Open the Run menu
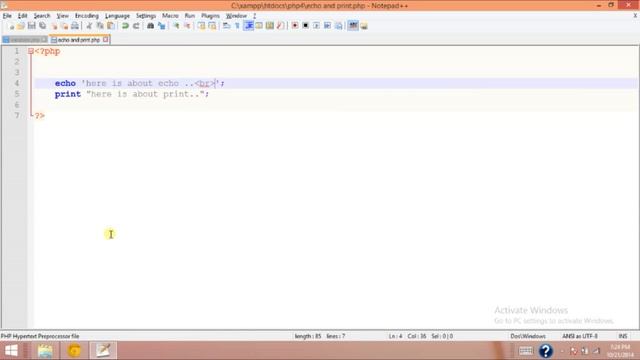The width and height of the screenshot is (640, 360). tap(190, 16)
